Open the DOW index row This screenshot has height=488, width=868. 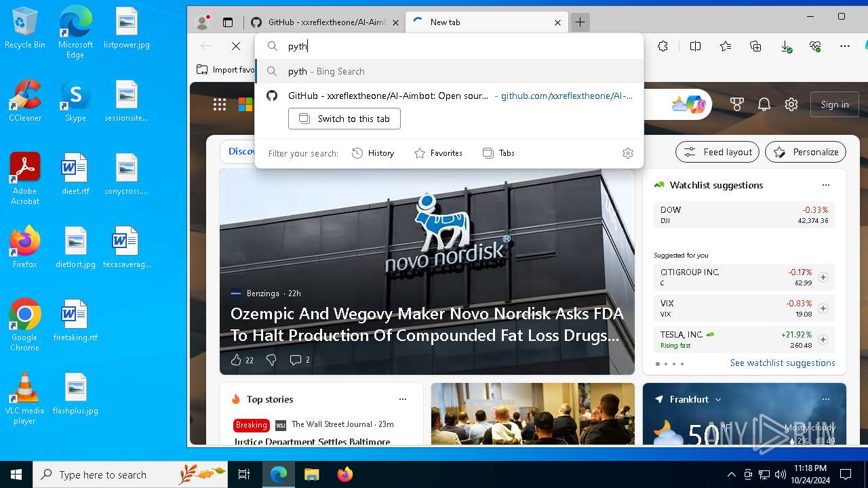(x=745, y=215)
